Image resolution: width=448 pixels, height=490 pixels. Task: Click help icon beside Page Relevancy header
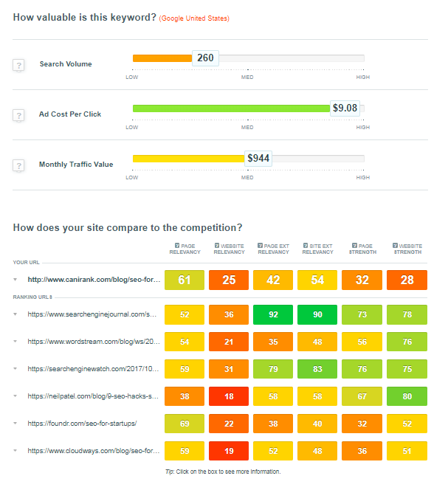point(177,246)
